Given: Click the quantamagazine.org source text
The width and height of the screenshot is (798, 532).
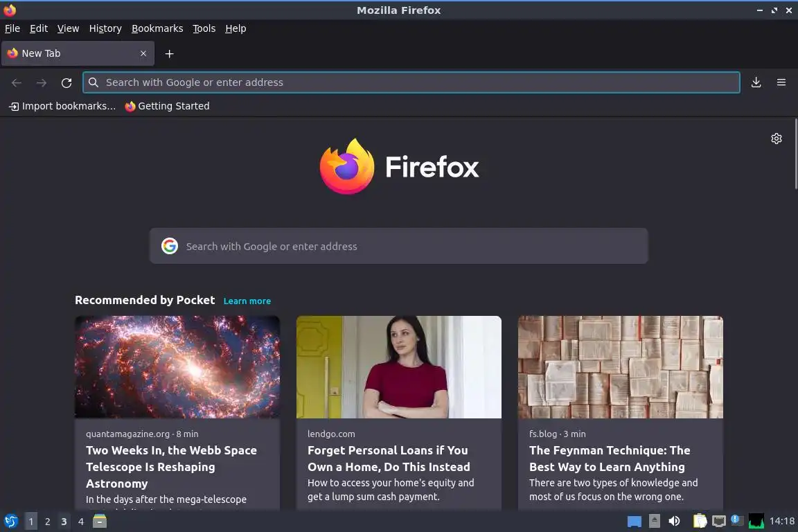Looking at the screenshot, I should pyautogui.click(x=127, y=434).
